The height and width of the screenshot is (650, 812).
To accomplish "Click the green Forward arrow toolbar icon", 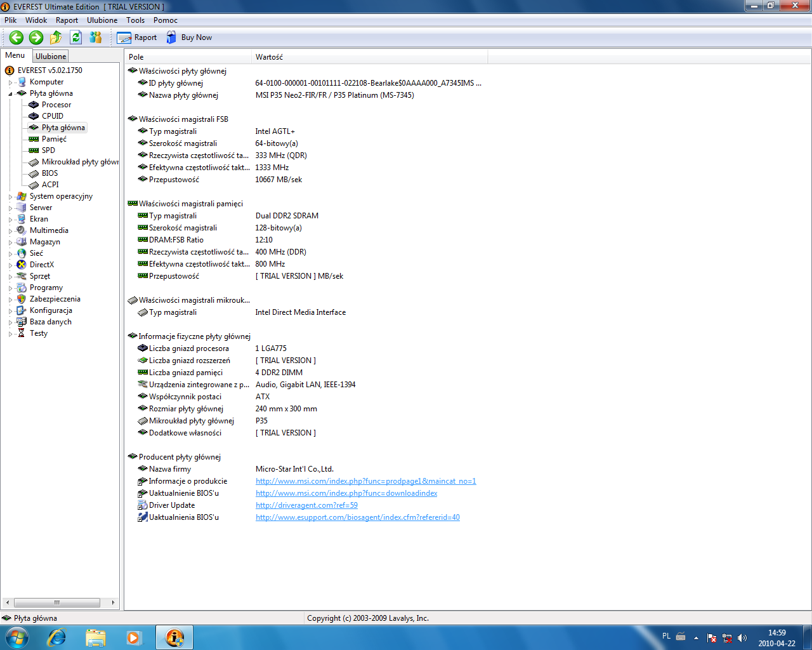I will tap(36, 37).
